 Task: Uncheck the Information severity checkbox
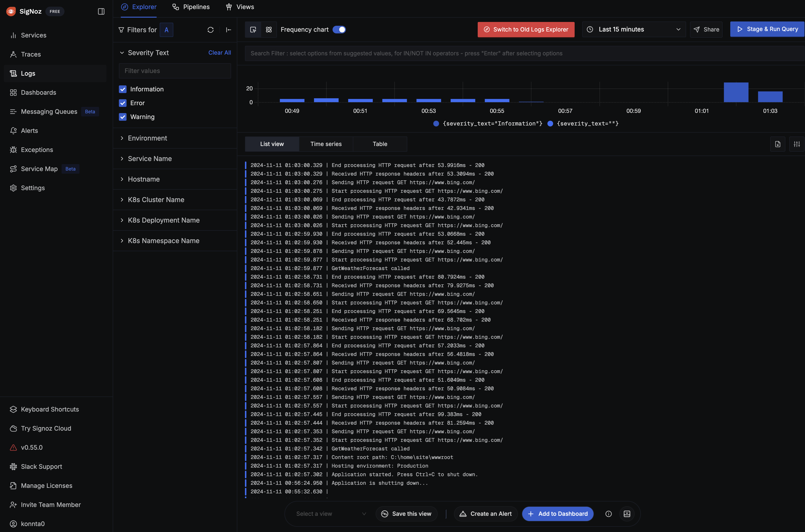[x=122, y=89]
